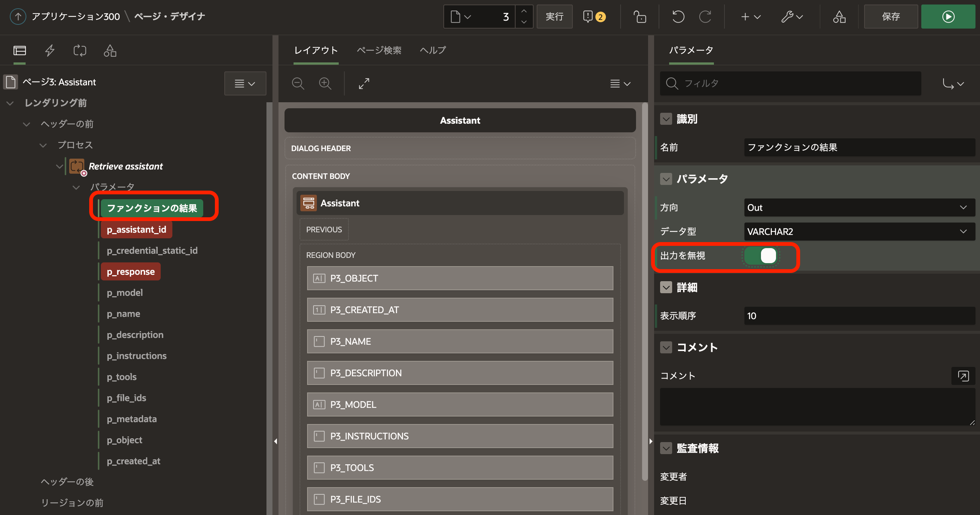Click the undo icon in toolbar
Image resolution: width=980 pixels, height=515 pixels.
[x=678, y=17]
